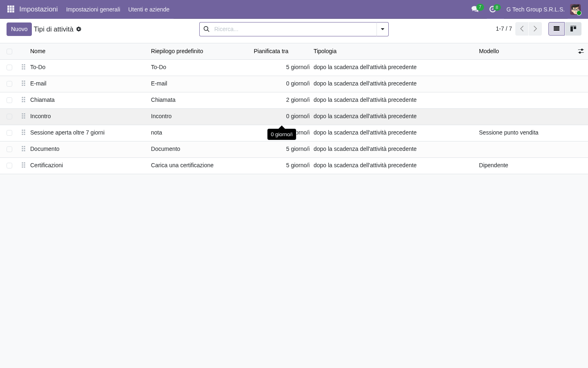Switch to list view
This screenshot has height=368, width=588.
coord(556,29)
